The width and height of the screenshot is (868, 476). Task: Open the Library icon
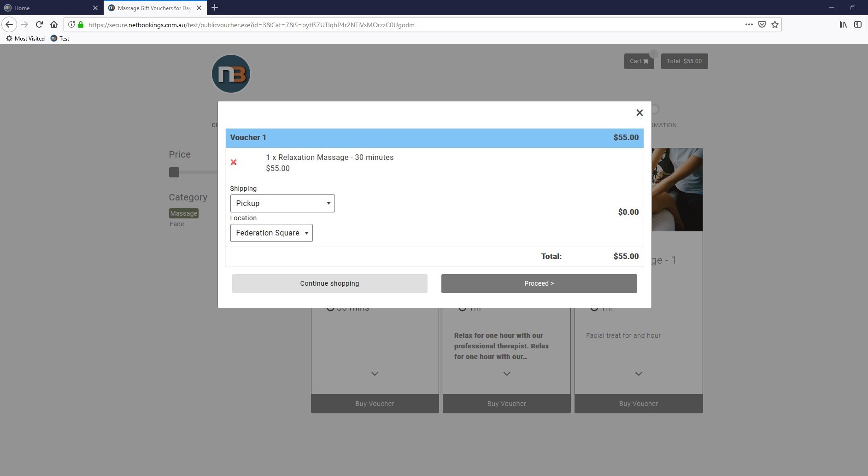[843, 24]
